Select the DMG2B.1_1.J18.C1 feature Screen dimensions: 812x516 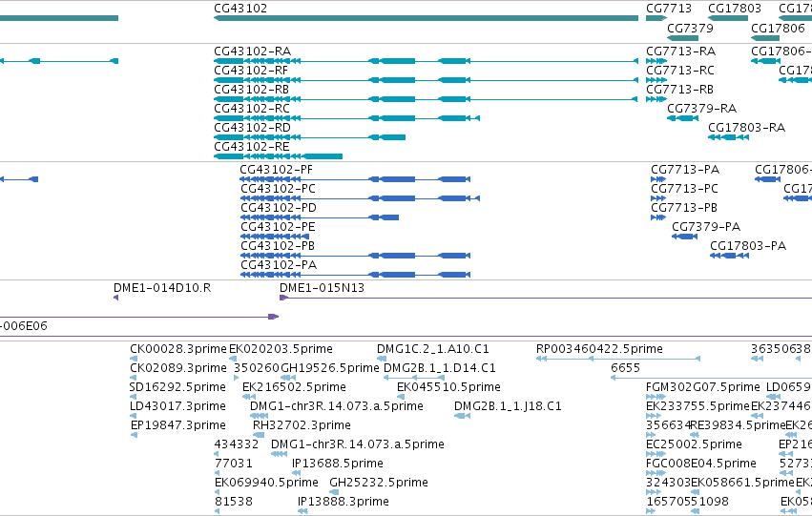pos(463,416)
